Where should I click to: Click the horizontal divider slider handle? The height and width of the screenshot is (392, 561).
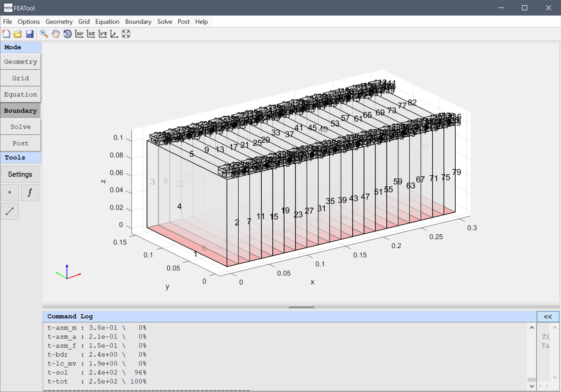tap(301, 307)
